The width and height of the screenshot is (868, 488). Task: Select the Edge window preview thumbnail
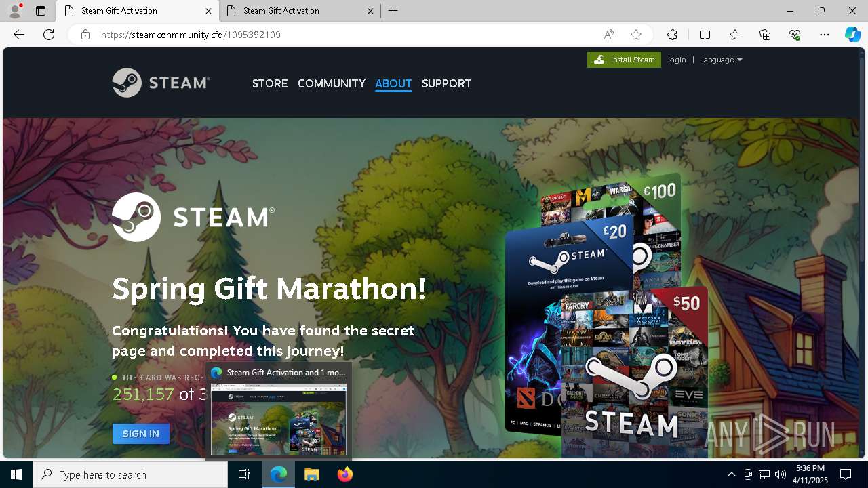[x=279, y=419]
